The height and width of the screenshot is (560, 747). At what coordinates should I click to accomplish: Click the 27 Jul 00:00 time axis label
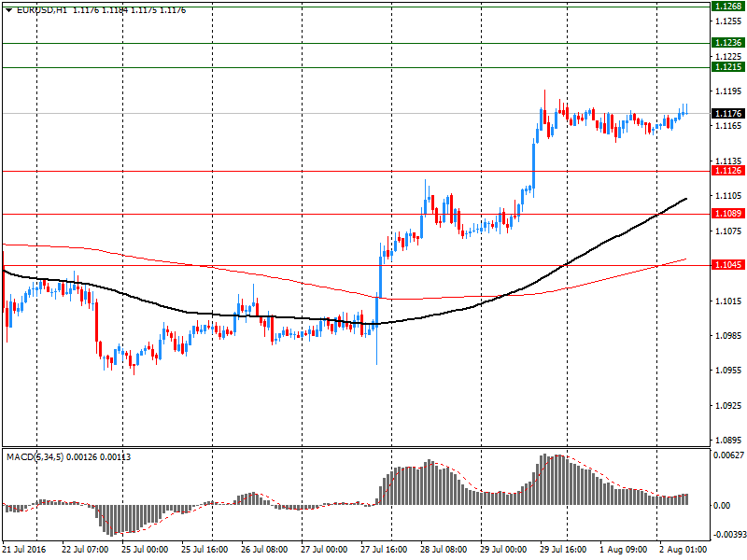[324, 550]
